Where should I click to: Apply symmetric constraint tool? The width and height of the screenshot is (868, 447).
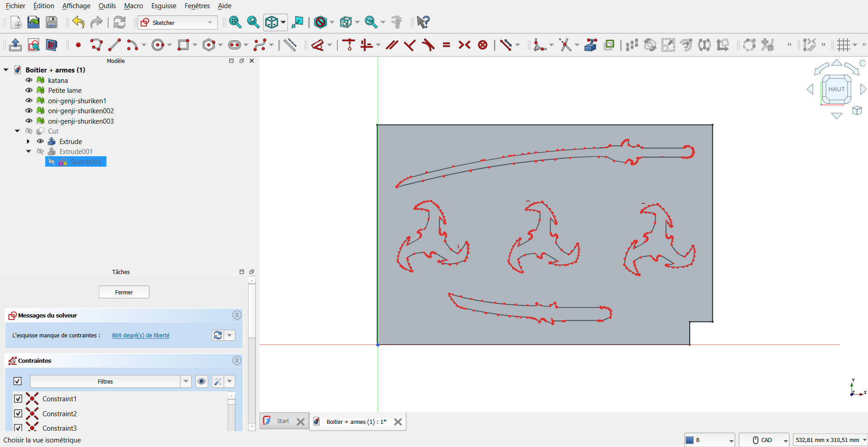465,45
